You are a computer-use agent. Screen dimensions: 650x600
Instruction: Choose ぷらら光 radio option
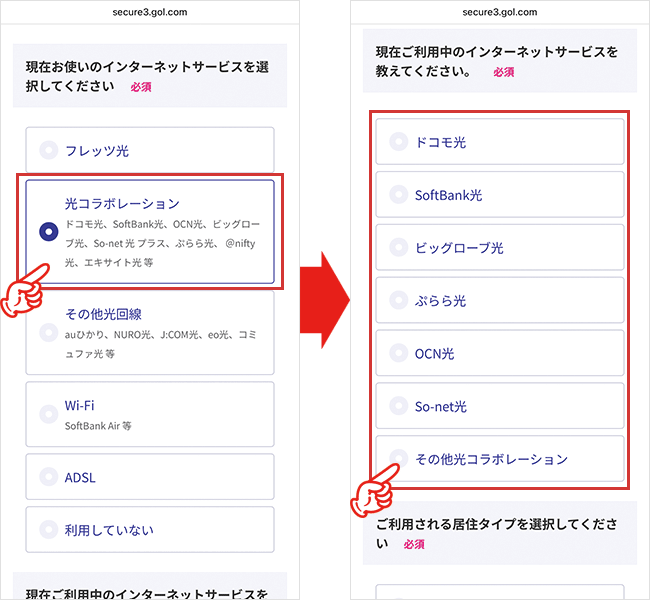tap(500, 300)
